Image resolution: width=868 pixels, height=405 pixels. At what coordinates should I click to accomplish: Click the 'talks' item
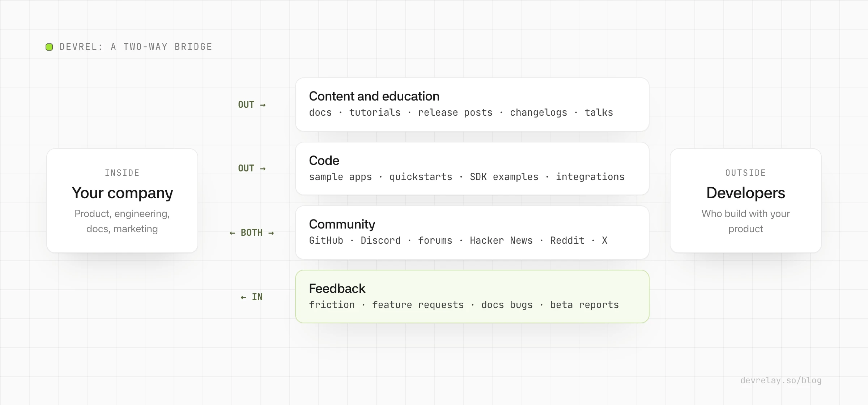tap(599, 113)
